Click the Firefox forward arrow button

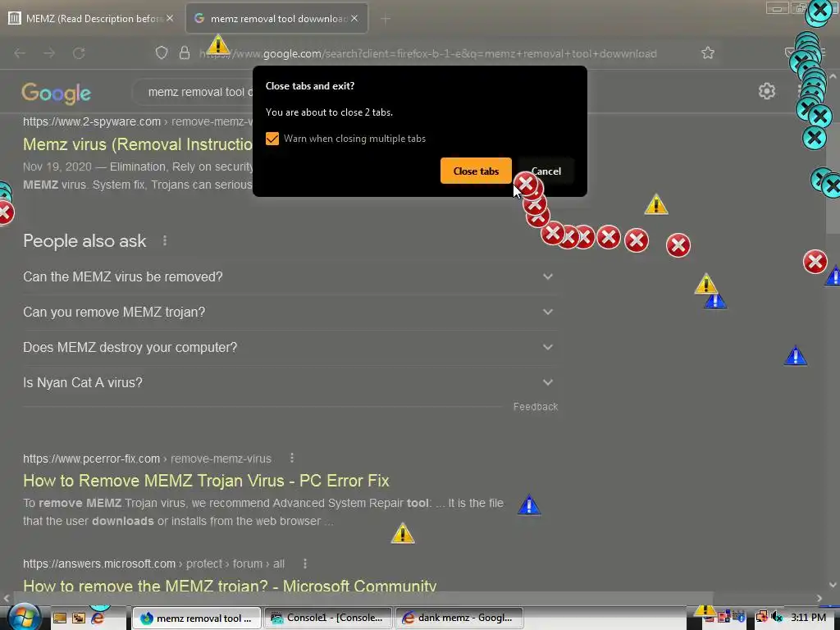(x=49, y=53)
